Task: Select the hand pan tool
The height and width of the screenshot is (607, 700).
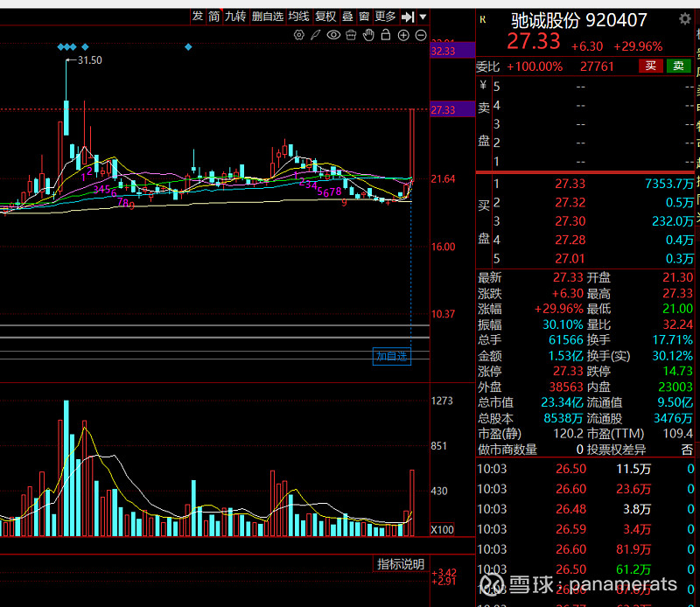Action: pyautogui.click(x=368, y=35)
